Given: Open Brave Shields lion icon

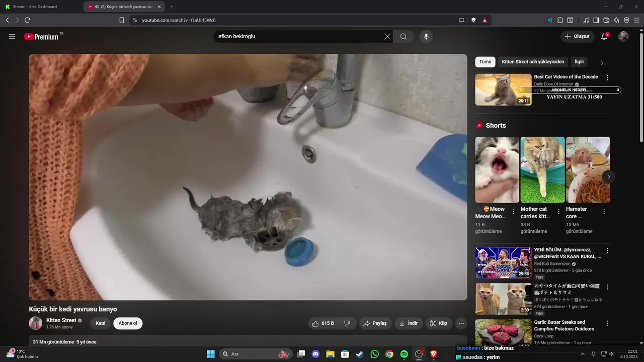Looking at the screenshot, I should (473, 20).
